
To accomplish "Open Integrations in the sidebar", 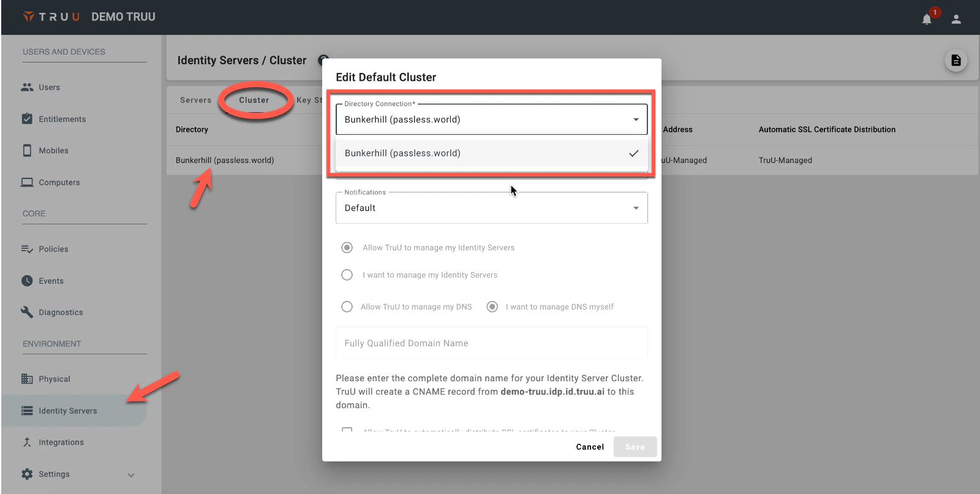I will (x=61, y=443).
